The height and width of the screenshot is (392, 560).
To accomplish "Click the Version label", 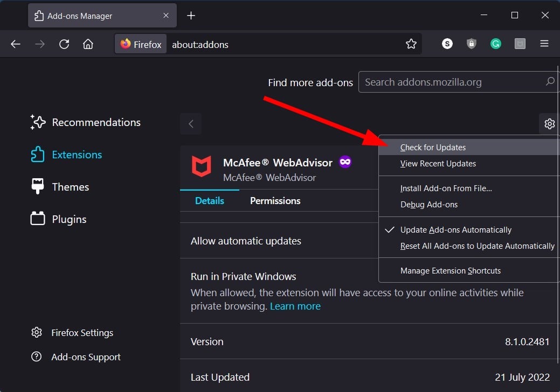I will (x=207, y=342).
